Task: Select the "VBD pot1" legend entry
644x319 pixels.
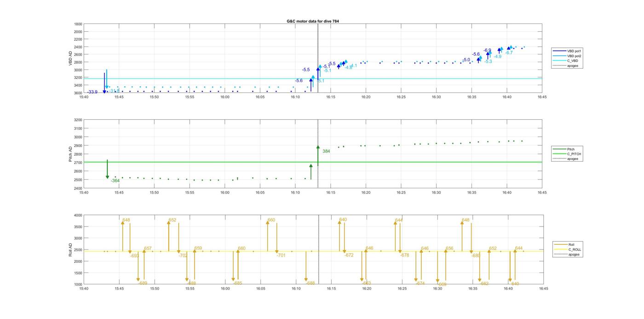Action: coord(567,51)
